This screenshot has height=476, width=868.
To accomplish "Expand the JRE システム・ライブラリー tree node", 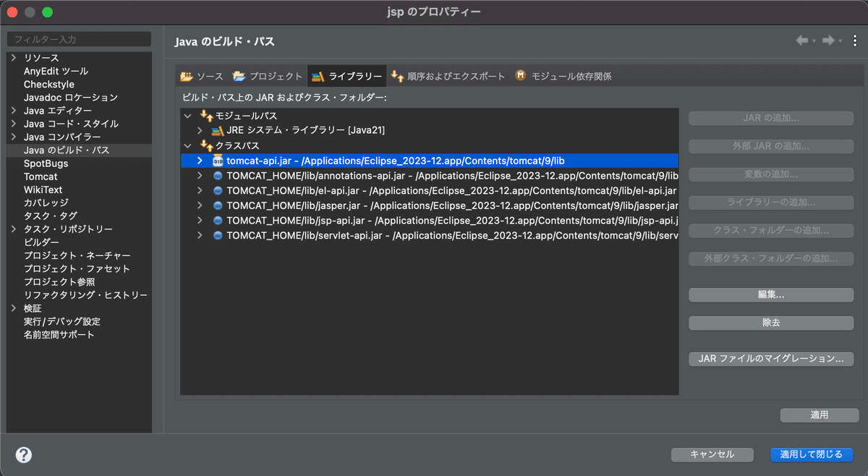I will point(200,130).
